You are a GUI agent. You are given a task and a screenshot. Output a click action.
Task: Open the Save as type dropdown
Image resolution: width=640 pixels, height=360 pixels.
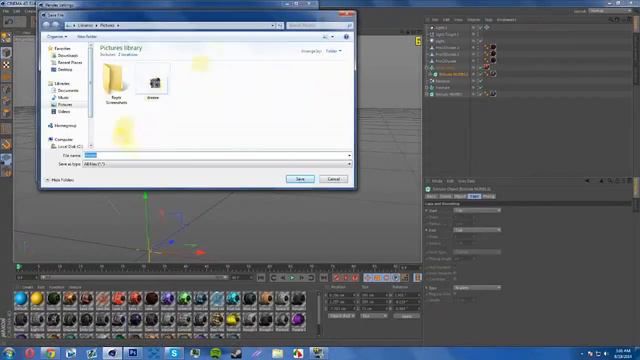(x=217, y=164)
